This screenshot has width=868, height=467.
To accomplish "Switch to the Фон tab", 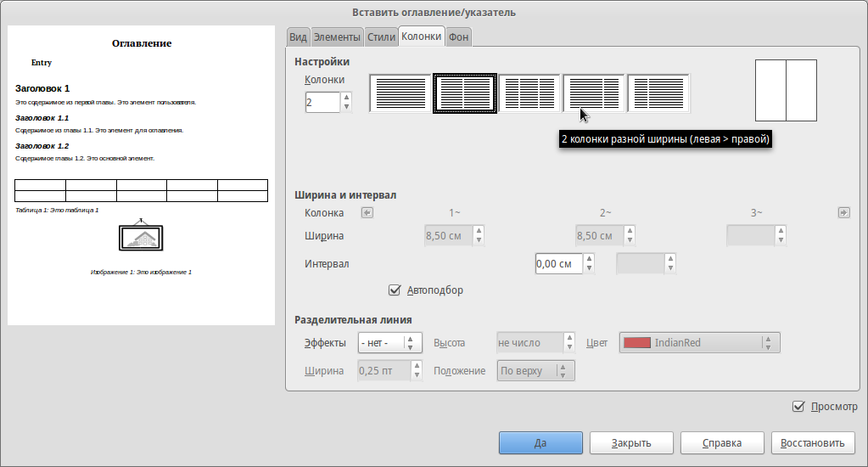I will coord(458,37).
